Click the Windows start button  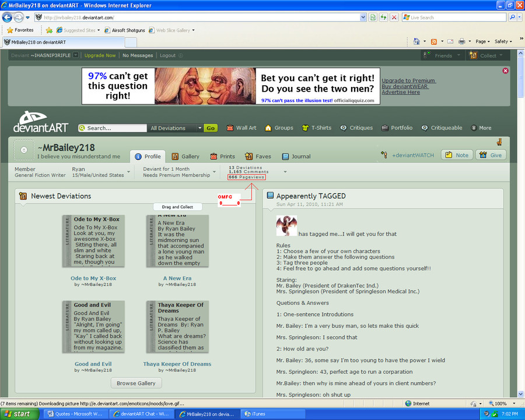click(x=19, y=414)
